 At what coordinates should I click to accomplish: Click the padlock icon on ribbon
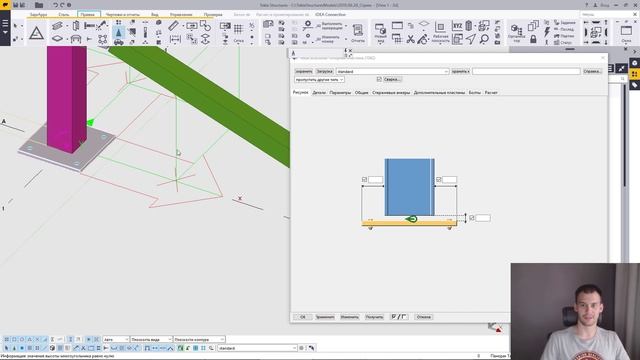[x=533, y=39]
